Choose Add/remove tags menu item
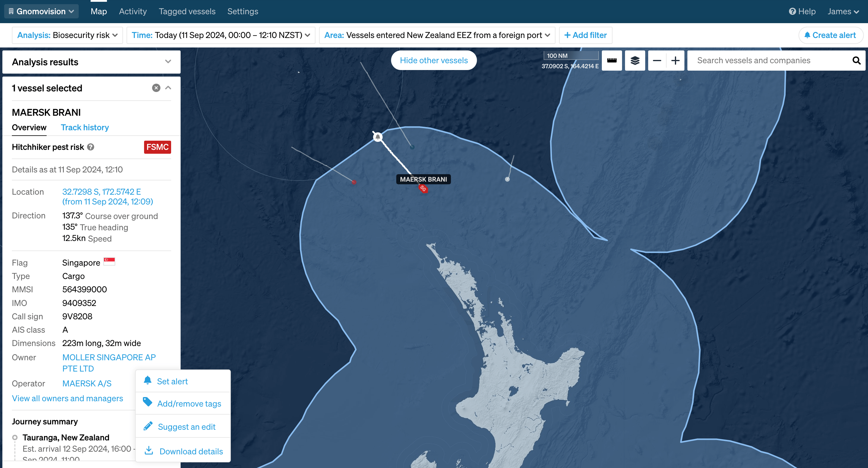Screen dimensions: 868x468 [183, 403]
